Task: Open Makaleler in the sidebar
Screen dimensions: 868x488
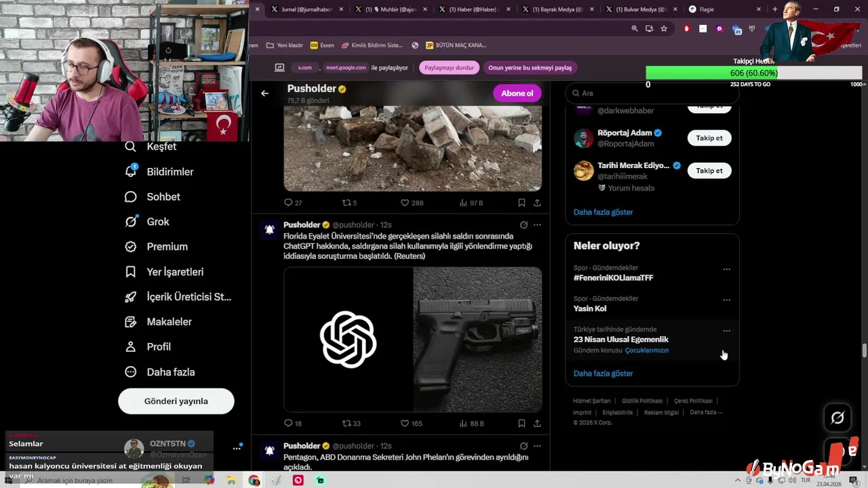Action: [x=159, y=322]
